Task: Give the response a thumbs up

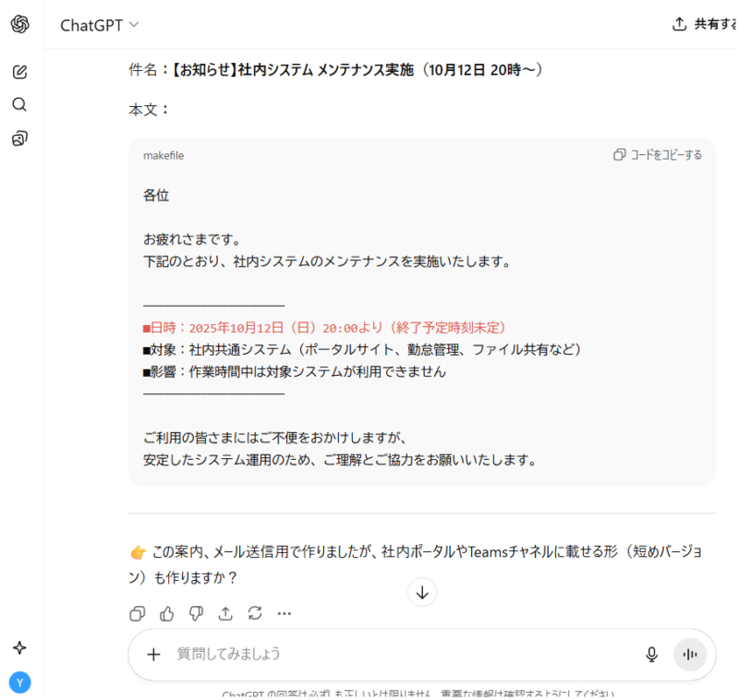Action: [x=167, y=613]
